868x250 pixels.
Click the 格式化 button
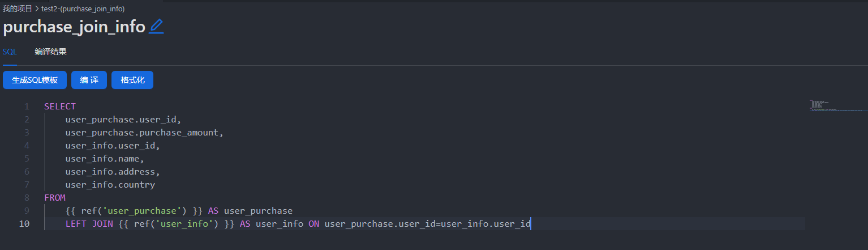[x=132, y=80]
